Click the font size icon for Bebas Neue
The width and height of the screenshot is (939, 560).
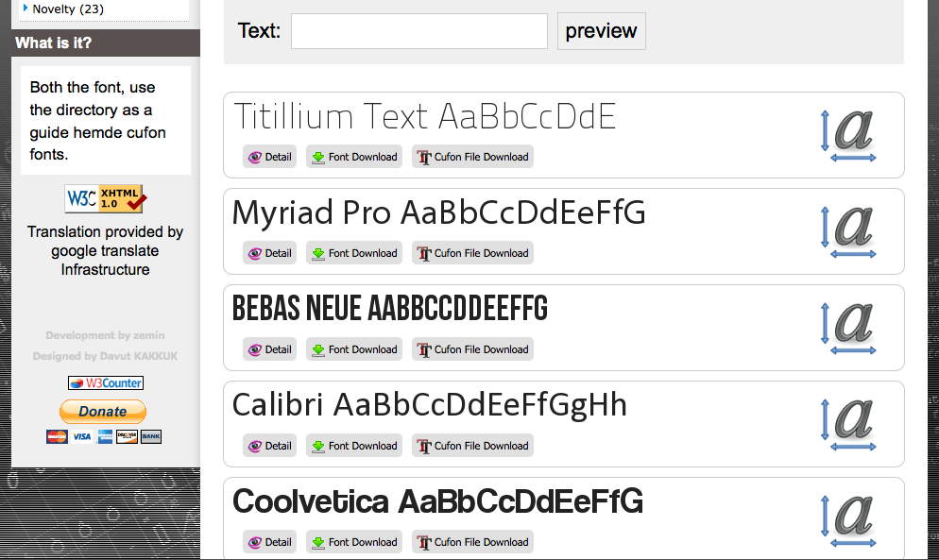click(x=849, y=328)
